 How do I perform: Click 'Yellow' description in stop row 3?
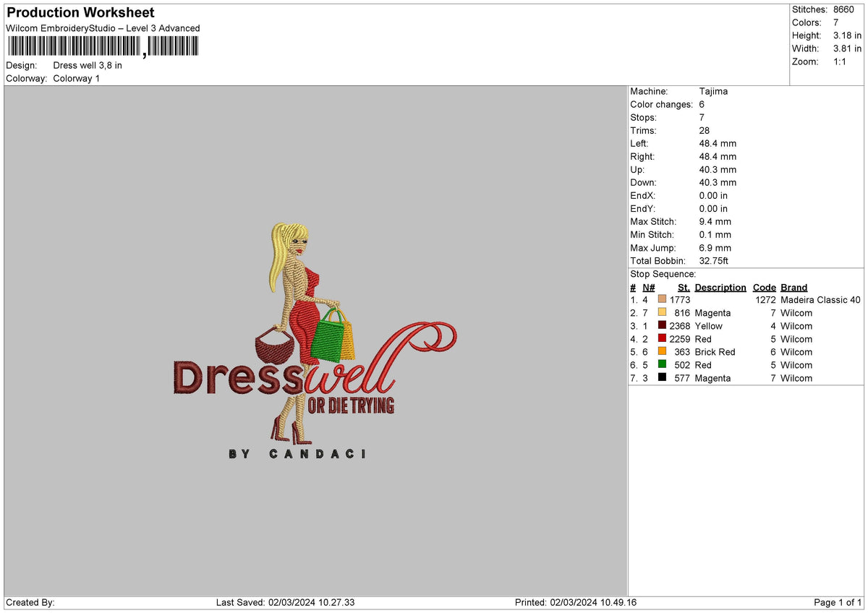[x=708, y=325]
